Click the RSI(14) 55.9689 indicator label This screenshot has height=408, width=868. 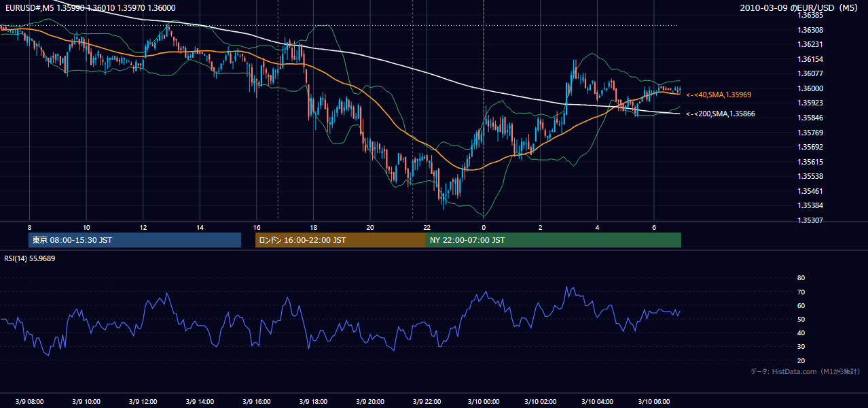click(x=30, y=258)
